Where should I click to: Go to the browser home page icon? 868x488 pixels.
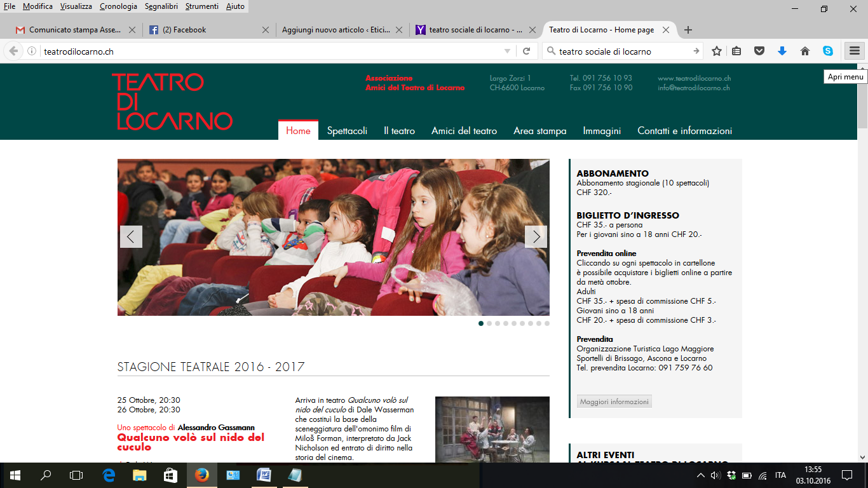(x=805, y=51)
